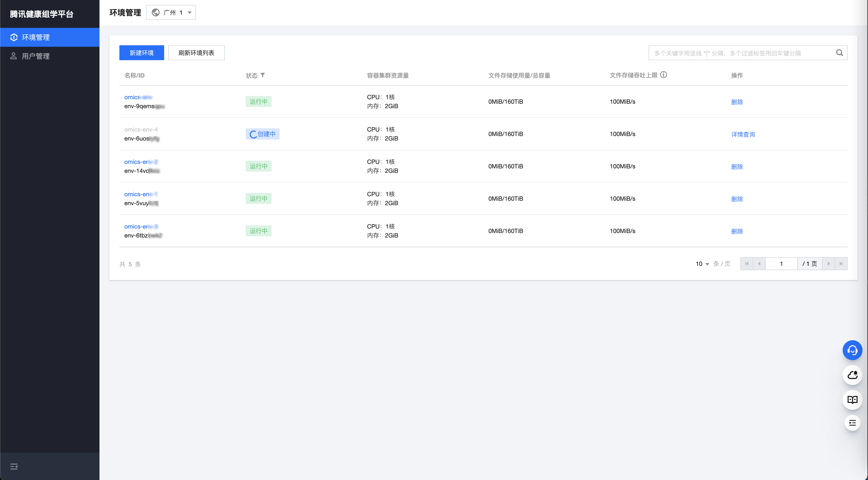Click the search magnifier icon
The height and width of the screenshot is (480, 868).
(x=839, y=53)
